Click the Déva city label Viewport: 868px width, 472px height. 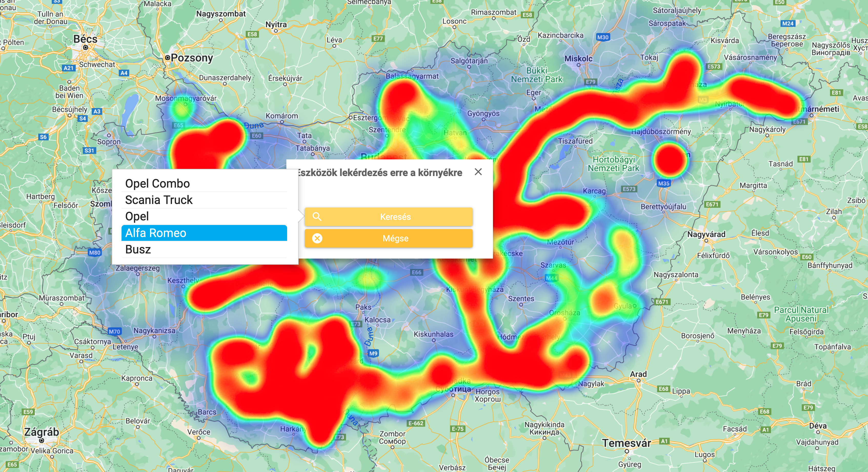coord(818,426)
